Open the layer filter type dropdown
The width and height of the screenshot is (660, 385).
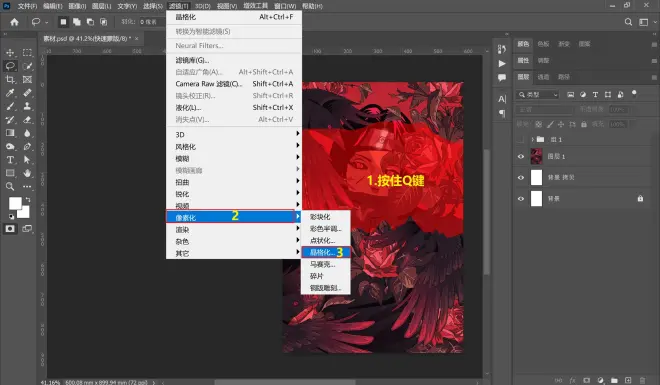[x=538, y=95]
